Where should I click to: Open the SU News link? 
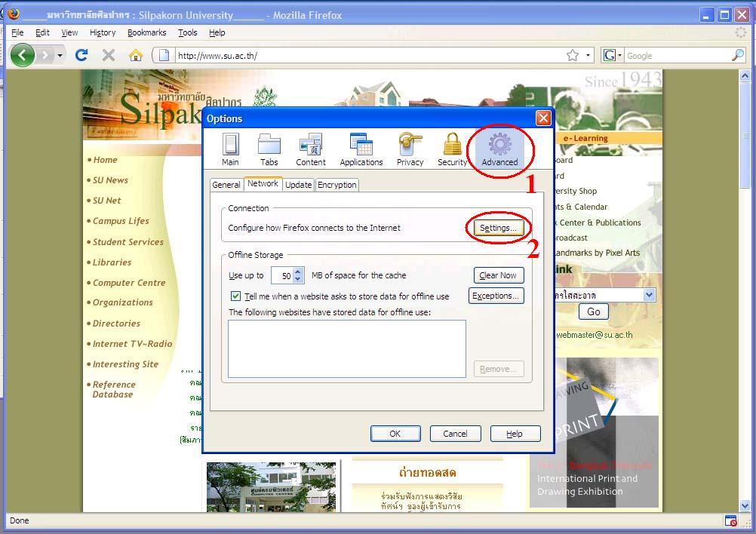tap(110, 180)
